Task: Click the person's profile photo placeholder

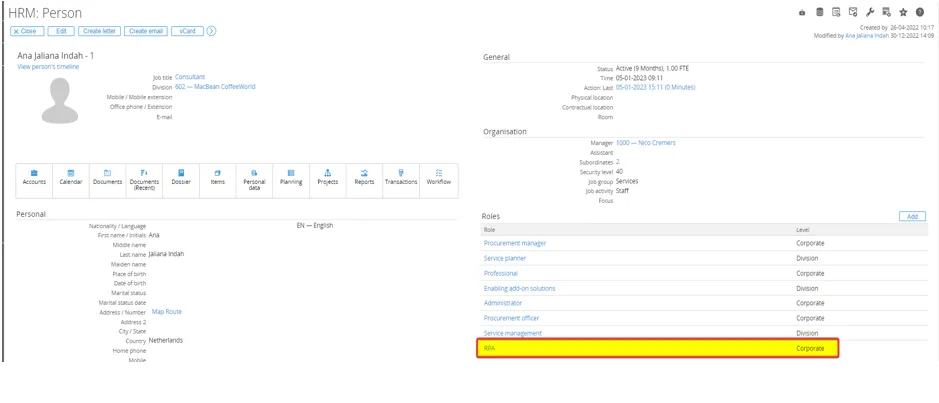Action: [60, 100]
